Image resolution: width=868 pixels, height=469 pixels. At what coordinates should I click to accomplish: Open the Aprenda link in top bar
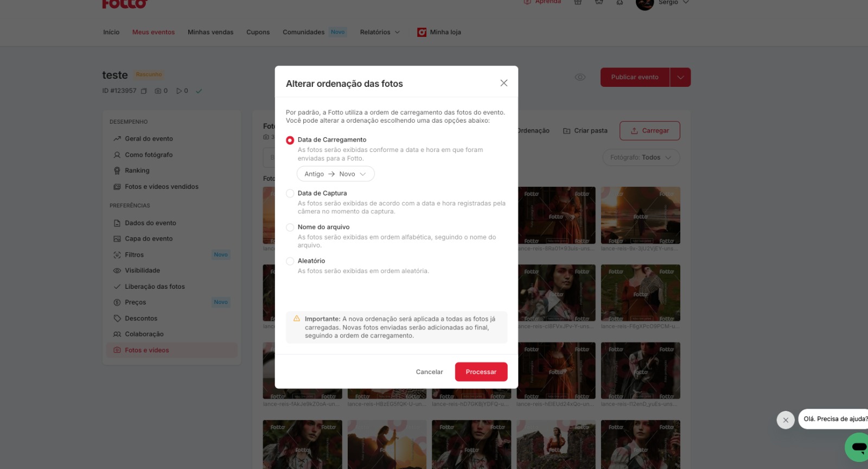coord(542,2)
